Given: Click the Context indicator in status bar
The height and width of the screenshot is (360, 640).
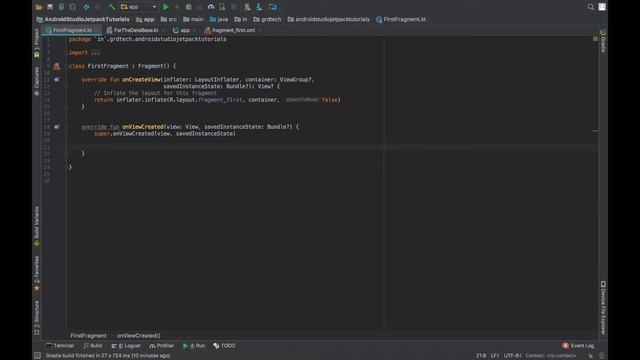Looking at the screenshot, I should pyautogui.click(x=551, y=356).
